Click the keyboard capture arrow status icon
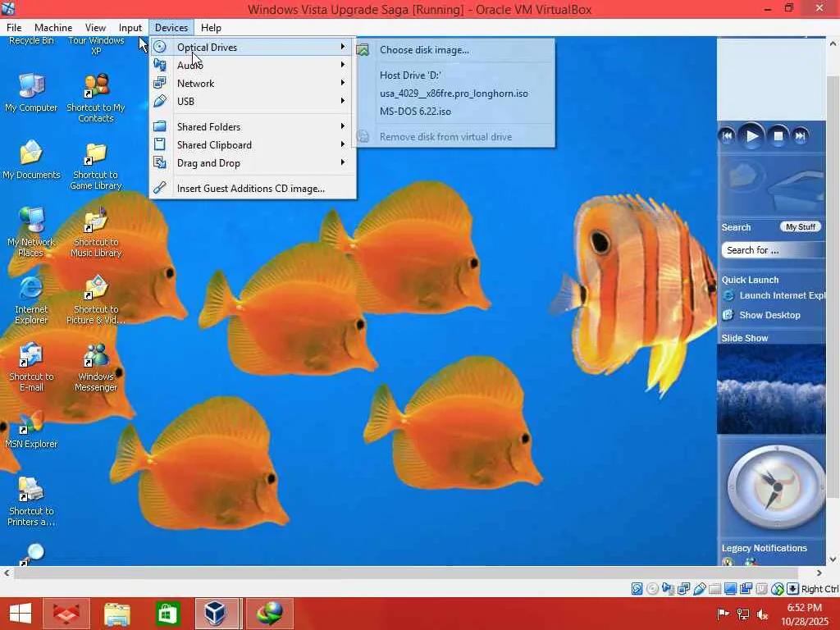This screenshot has width=840, height=630. pos(793,589)
